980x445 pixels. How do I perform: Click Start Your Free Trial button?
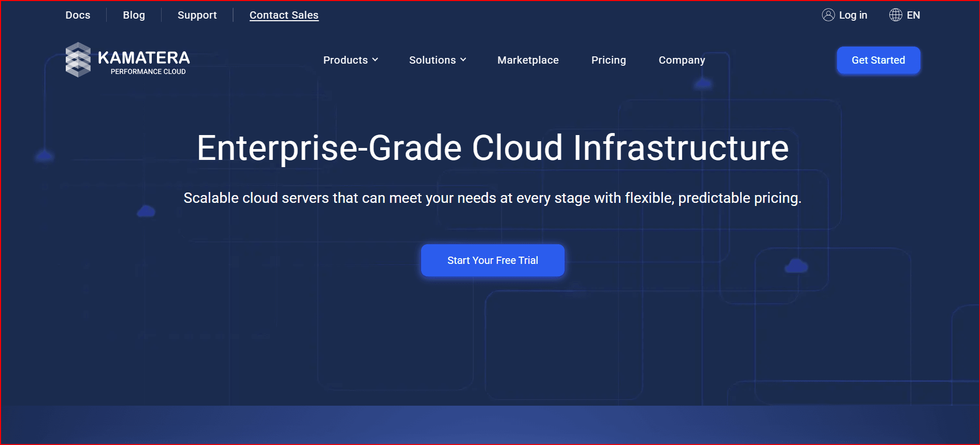493,260
